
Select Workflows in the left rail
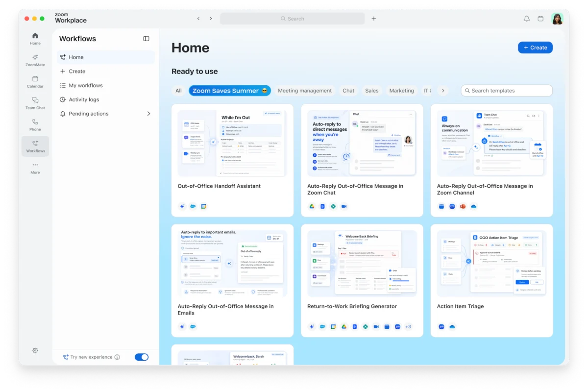coord(35,147)
